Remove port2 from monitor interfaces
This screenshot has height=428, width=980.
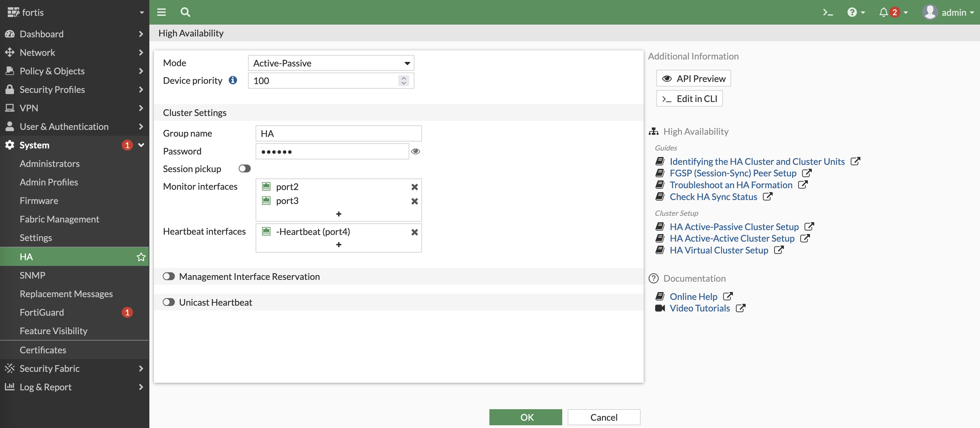414,187
